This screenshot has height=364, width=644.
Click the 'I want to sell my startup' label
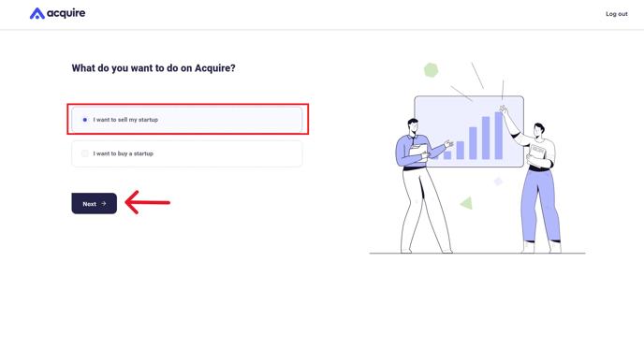click(125, 120)
